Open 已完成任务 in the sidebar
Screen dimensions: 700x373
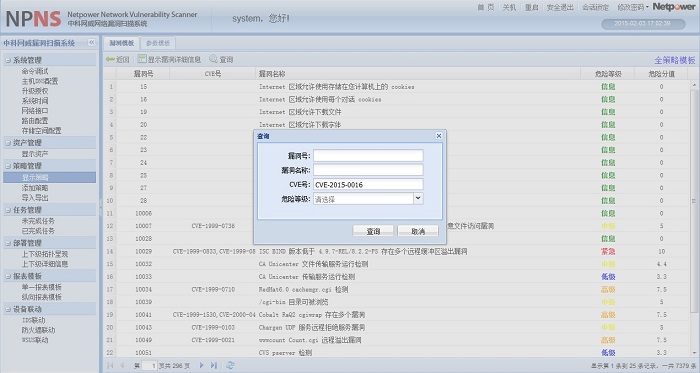(38, 231)
